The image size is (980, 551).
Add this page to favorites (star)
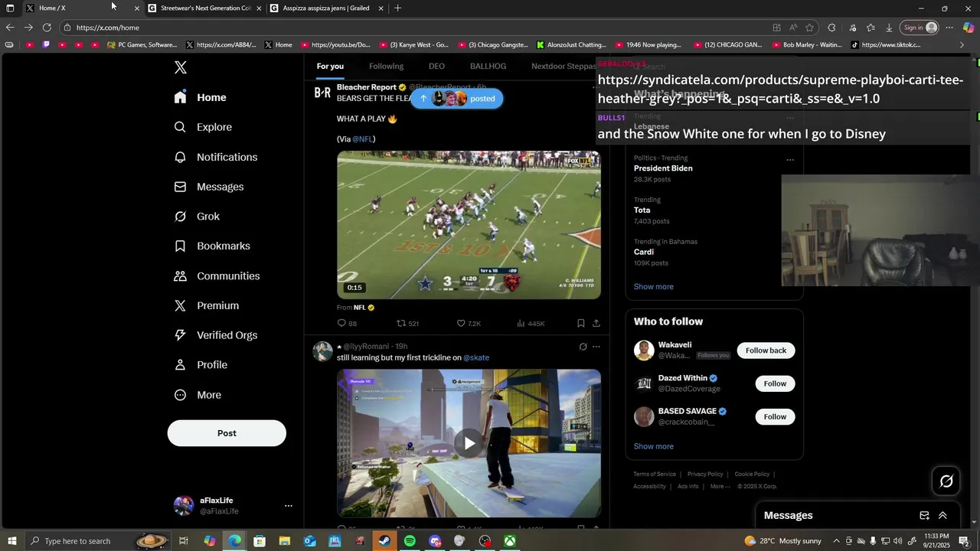click(x=809, y=28)
